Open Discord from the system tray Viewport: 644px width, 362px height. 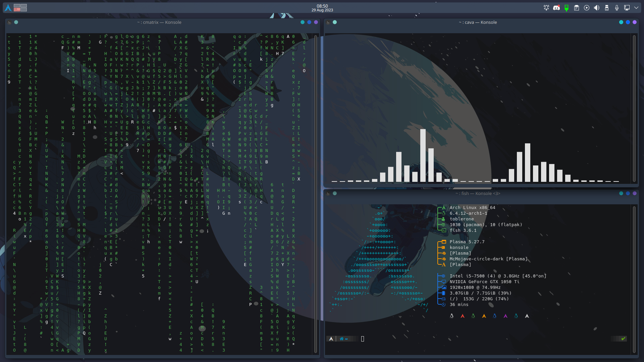[556, 7]
